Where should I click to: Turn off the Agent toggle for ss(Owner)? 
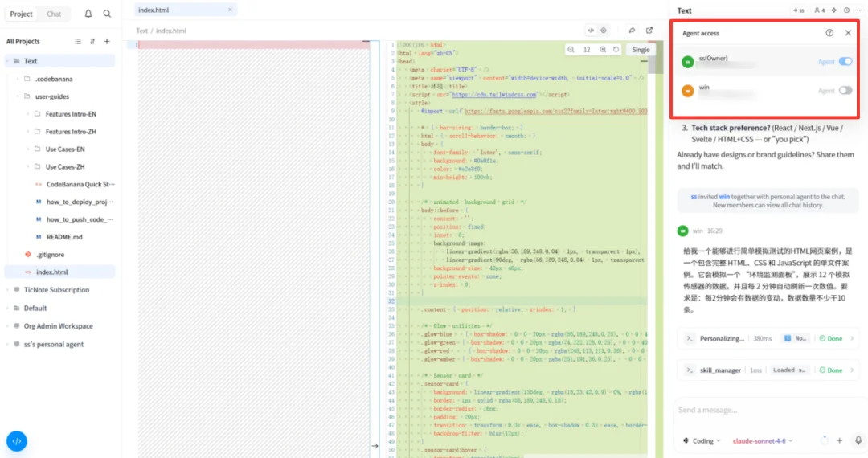pos(845,61)
